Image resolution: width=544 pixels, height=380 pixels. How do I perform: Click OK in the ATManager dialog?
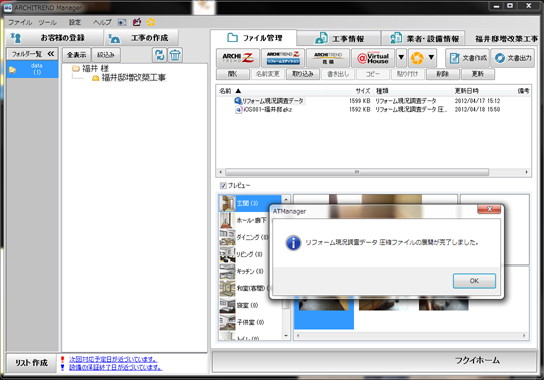pos(474,281)
